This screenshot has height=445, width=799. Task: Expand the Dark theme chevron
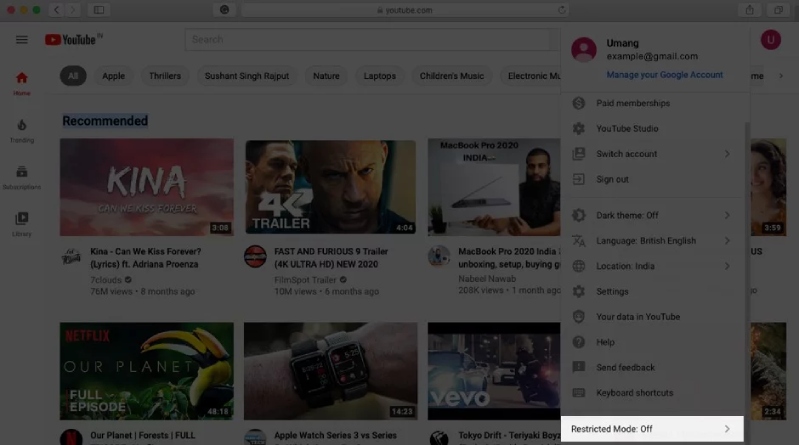pos(727,215)
